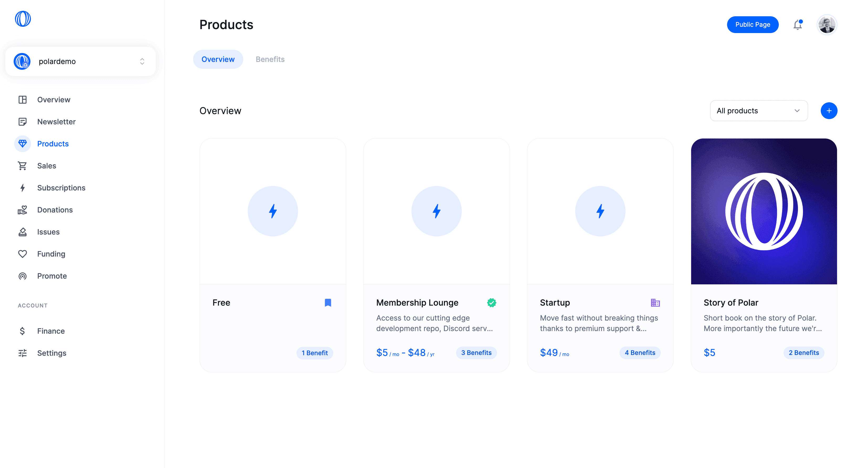The width and height of the screenshot is (868, 468).
Task: Select the Overview tab under Products
Action: (218, 59)
